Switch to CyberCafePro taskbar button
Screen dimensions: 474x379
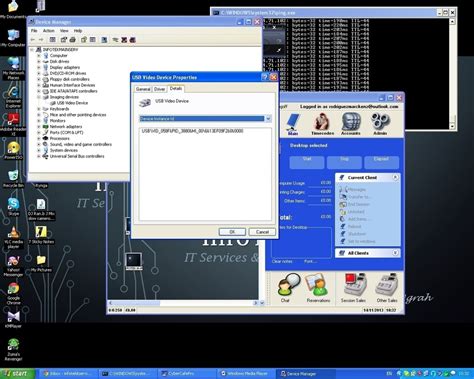pos(186,374)
